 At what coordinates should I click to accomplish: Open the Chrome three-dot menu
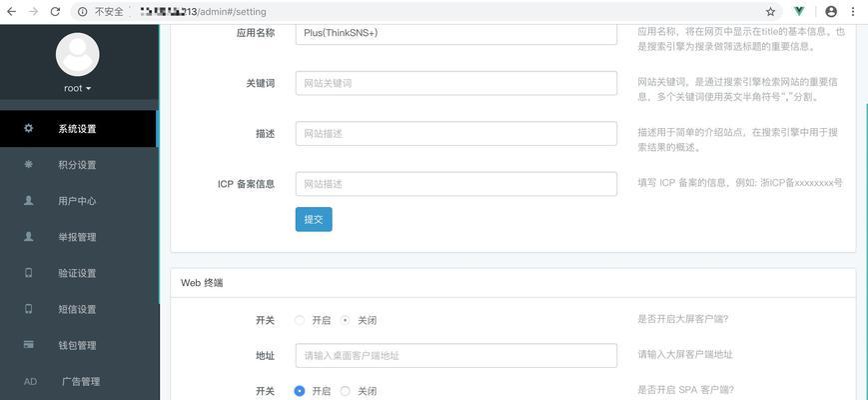pyautogui.click(x=852, y=11)
